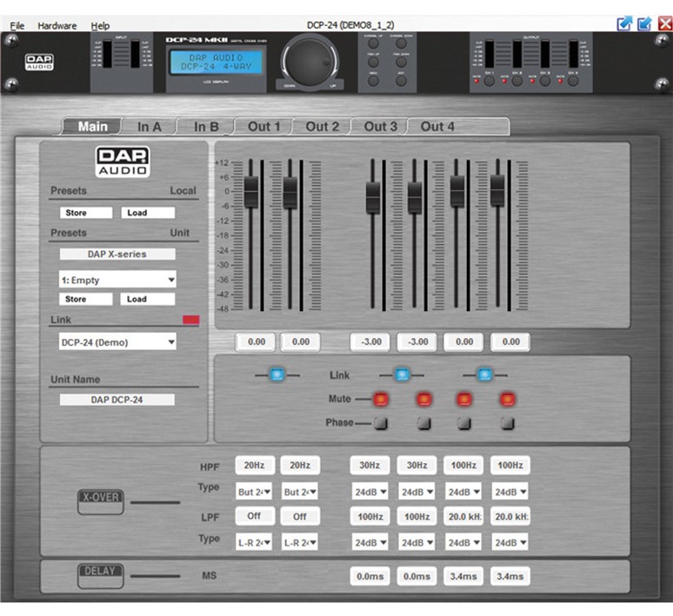Toggle the Out 1/2 blue Link LED
Screen dimensions: 673x616
(403, 374)
